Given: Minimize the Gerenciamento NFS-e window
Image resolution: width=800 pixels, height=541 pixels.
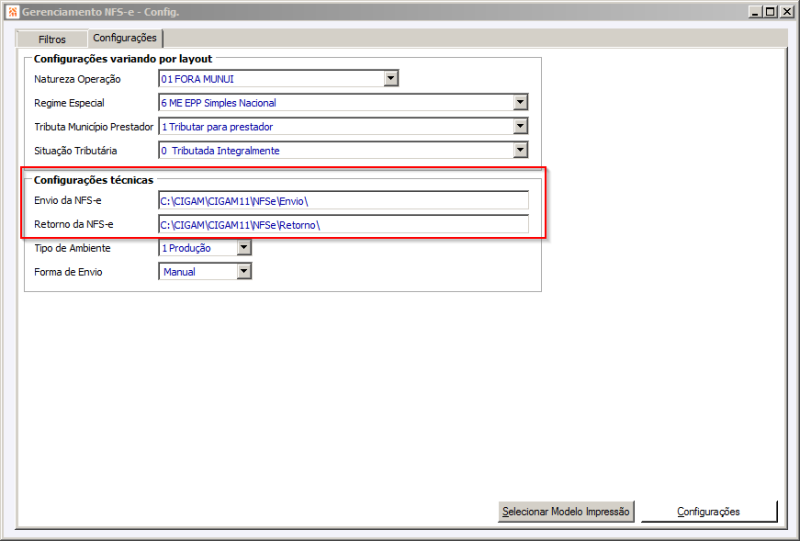Looking at the screenshot, I should pos(756,12).
